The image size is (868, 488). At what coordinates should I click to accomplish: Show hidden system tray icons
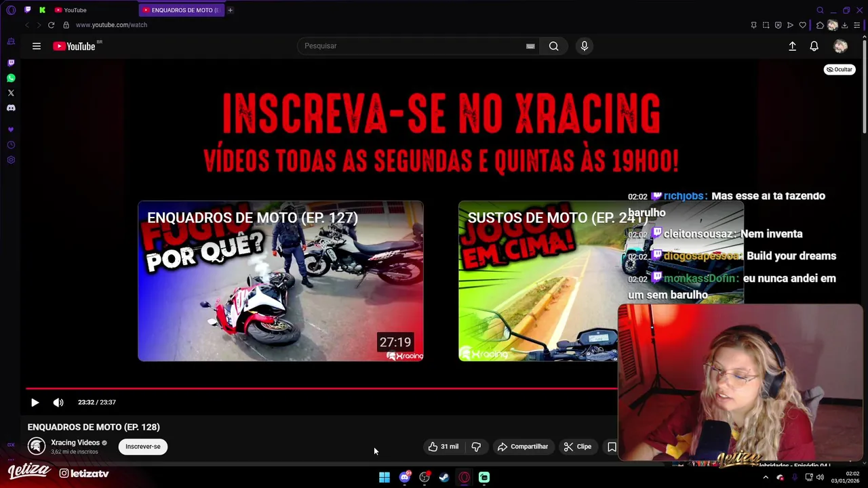pyautogui.click(x=766, y=477)
